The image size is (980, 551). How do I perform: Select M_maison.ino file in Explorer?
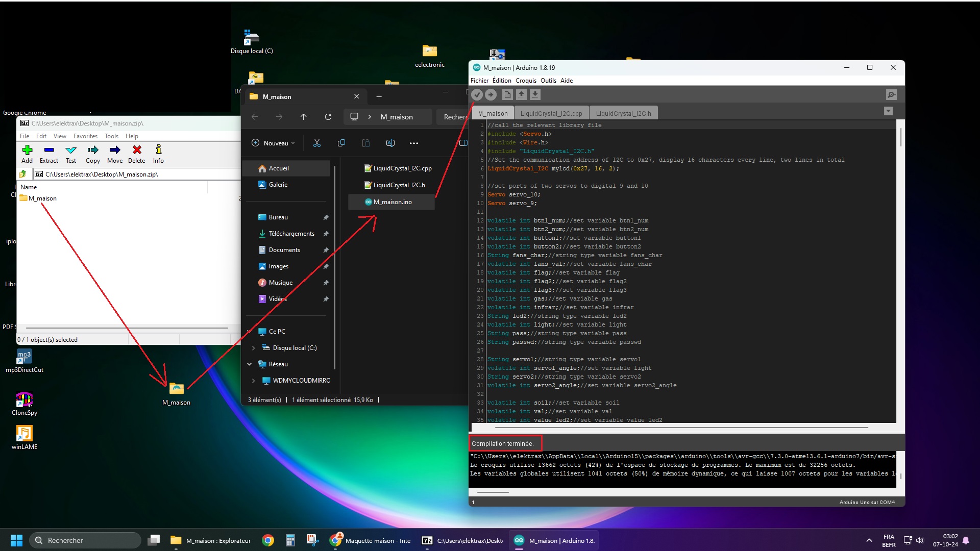pyautogui.click(x=391, y=202)
